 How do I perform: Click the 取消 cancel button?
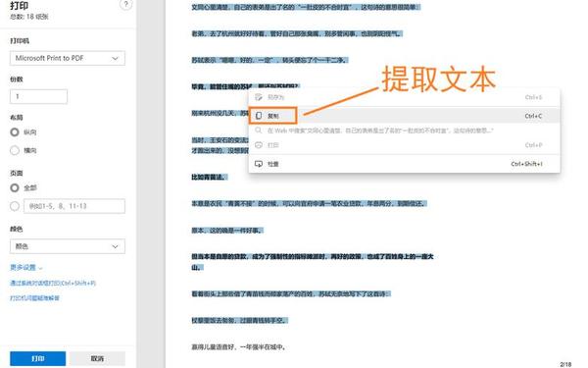[x=97, y=358]
